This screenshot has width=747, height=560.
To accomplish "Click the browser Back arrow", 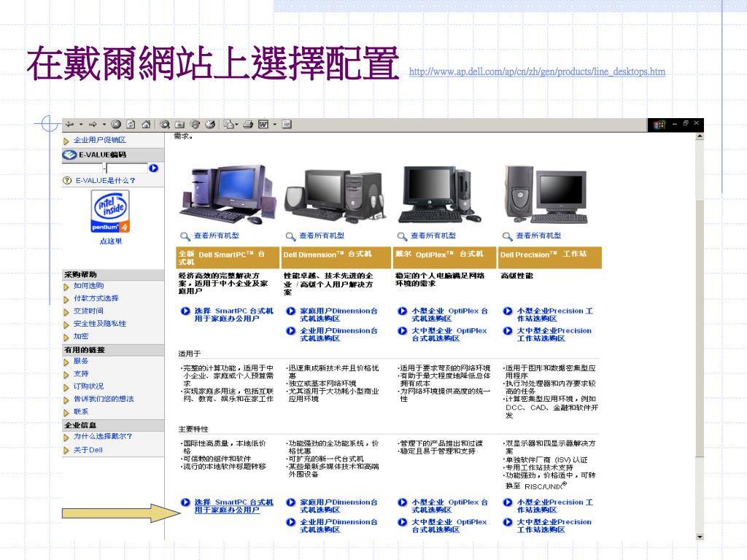I will 69,124.
